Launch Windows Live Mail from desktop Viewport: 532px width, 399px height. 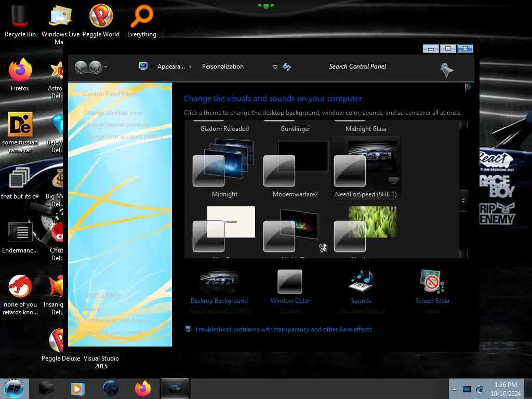[60, 24]
